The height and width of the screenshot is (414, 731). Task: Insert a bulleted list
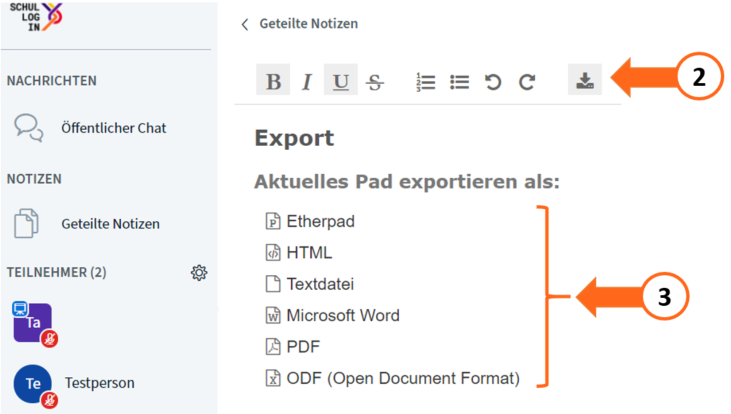[460, 82]
